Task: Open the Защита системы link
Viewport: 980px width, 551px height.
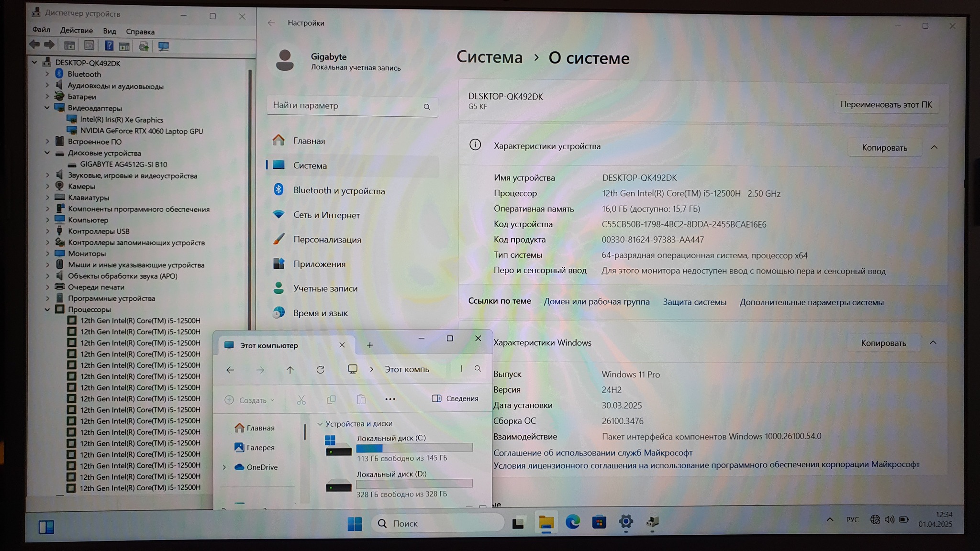Action: 694,302
